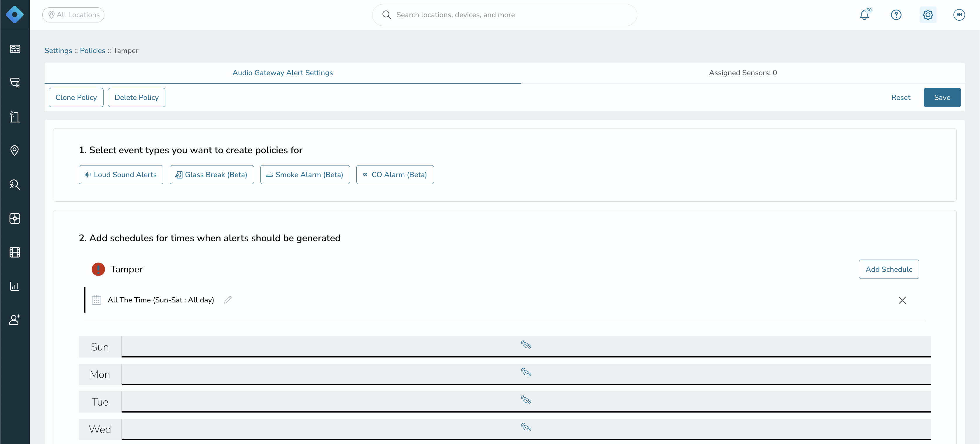Image resolution: width=980 pixels, height=444 pixels.
Task: Click the search magnifier icon
Action: pos(386,15)
